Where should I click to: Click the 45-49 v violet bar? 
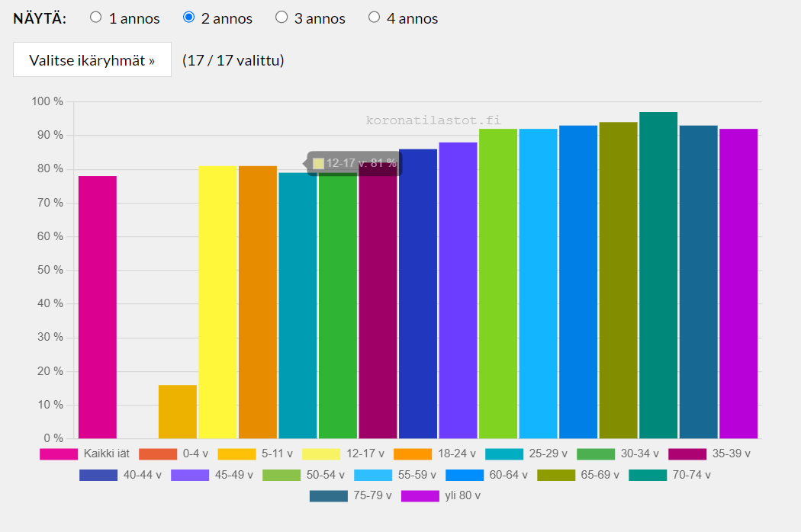[x=458, y=290]
